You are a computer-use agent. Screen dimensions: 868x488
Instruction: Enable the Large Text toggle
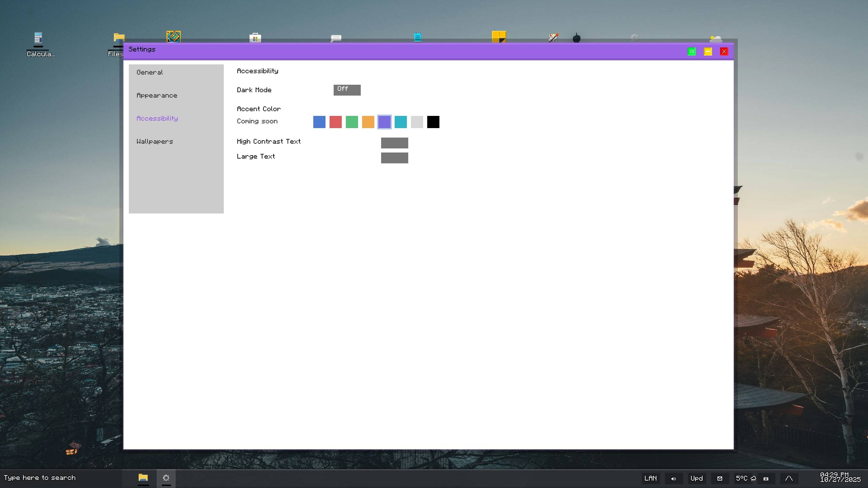tap(394, 158)
